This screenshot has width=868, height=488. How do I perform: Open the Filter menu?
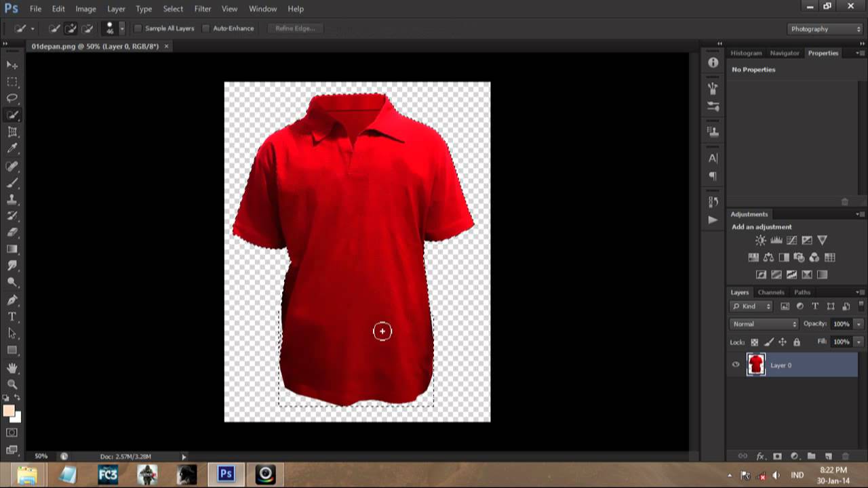[203, 9]
